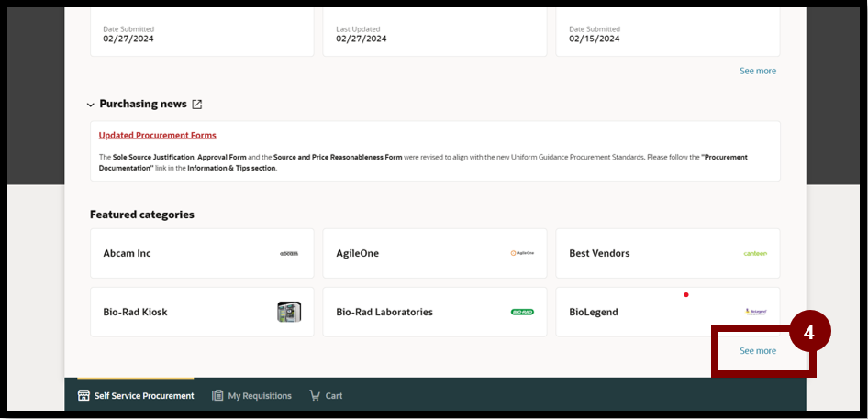868x419 pixels.
Task: Switch to the My Requisitions tab
Action: point(251,396)
